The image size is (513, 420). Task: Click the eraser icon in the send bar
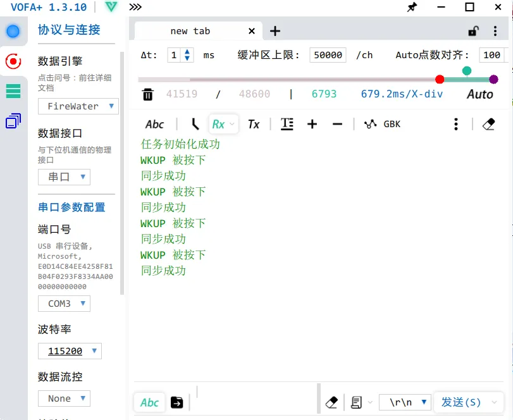point(331,401)
